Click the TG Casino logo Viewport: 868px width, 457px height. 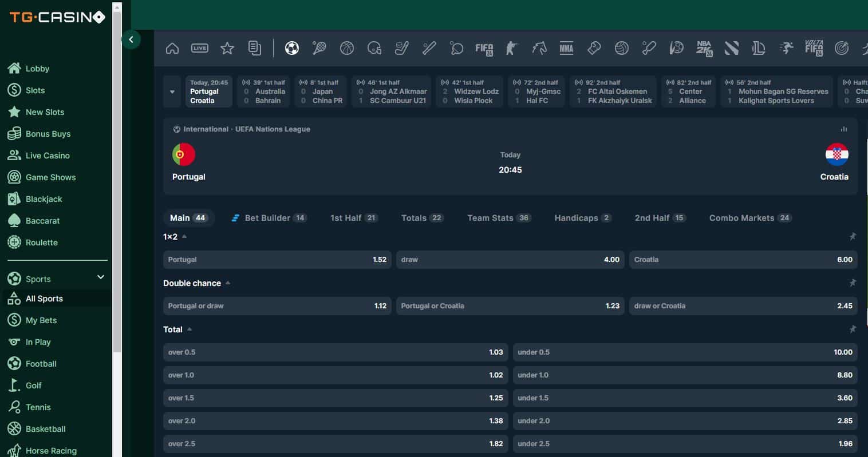tap(57, 18)
